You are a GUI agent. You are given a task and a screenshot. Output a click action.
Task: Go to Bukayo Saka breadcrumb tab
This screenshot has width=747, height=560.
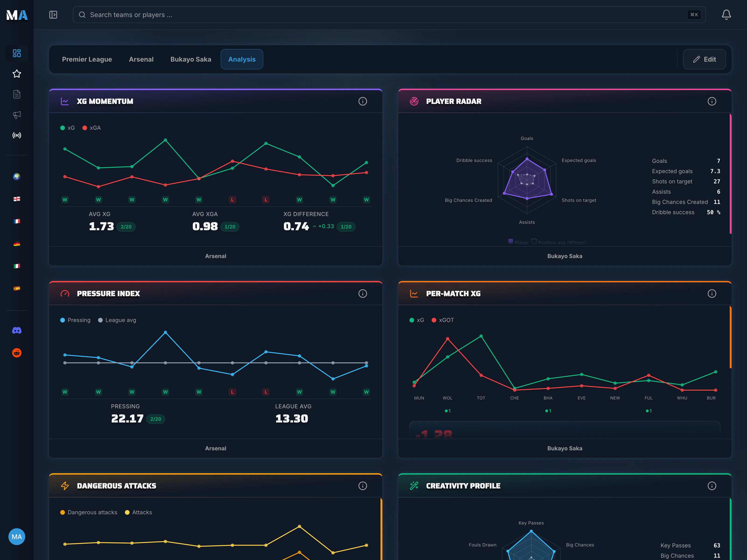click(x=191, y=59)
